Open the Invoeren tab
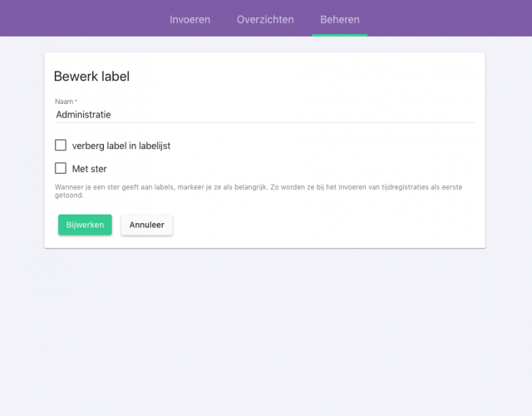Screen dimensions: 532x416 (190, 19)
